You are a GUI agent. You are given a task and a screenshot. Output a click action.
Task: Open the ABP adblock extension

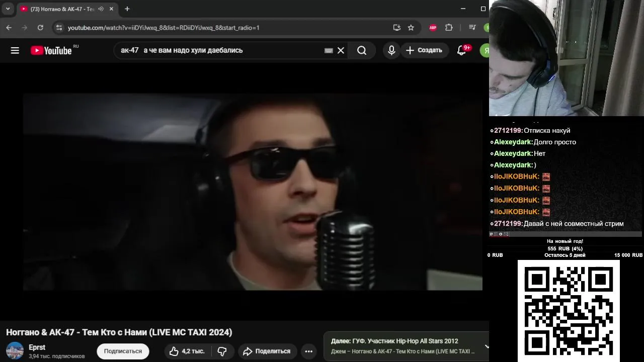433,28
